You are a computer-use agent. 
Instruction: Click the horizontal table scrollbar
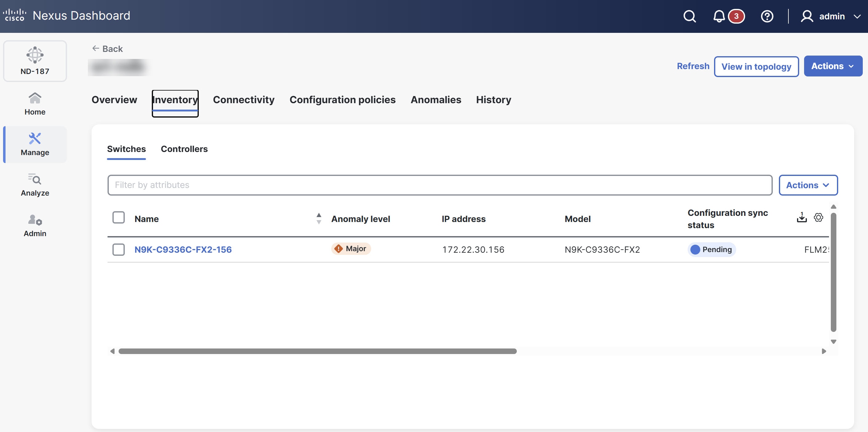click(x=317, y=351)
